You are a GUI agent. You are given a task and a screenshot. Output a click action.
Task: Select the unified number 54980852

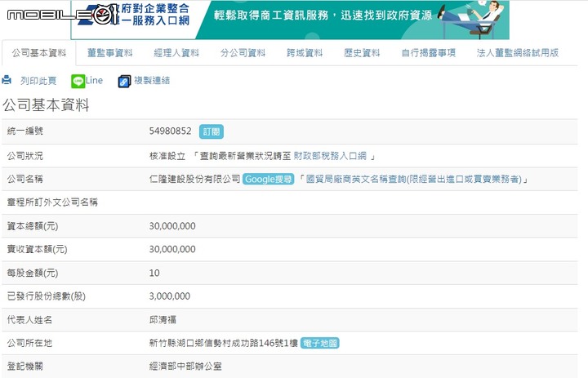click(x=170, y=131)
